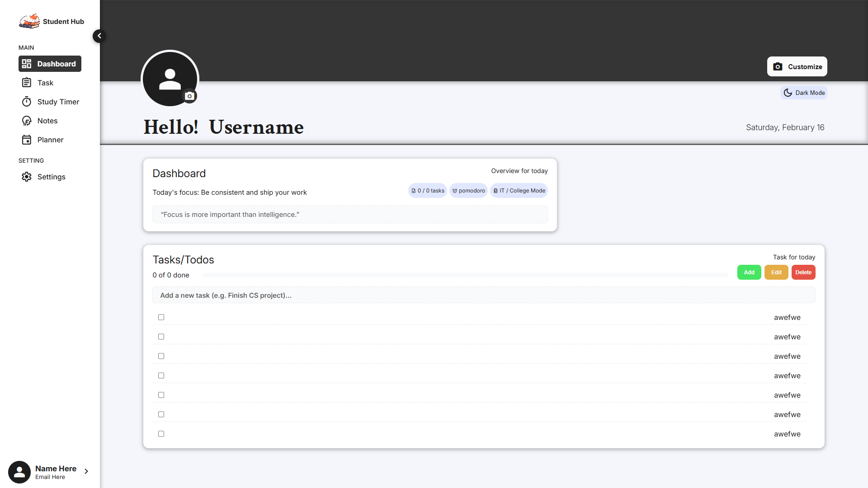Click the task progress bar
868x488 pixels.
465,275
